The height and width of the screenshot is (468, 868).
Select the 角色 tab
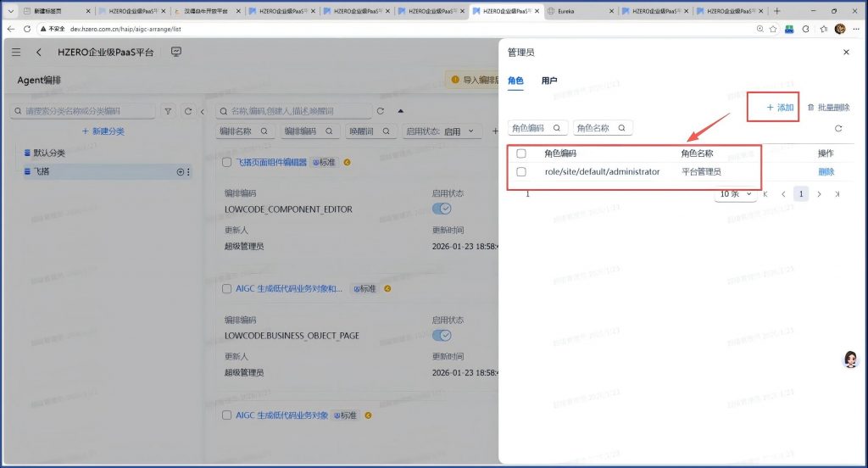(x=515, y=81)
